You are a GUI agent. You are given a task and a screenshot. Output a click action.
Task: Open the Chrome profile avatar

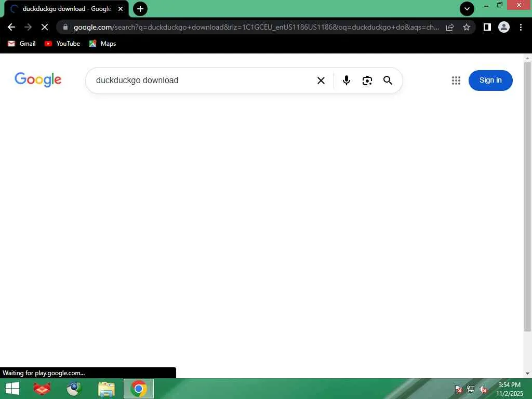(504, 27)
